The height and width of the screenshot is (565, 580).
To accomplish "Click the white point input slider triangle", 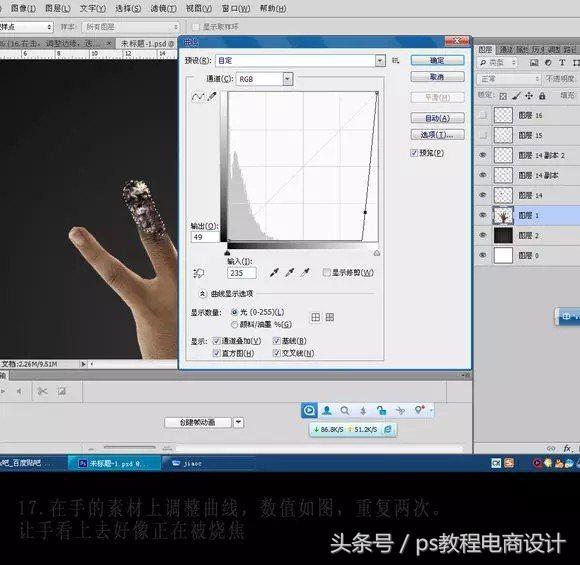I will (377, 253).
